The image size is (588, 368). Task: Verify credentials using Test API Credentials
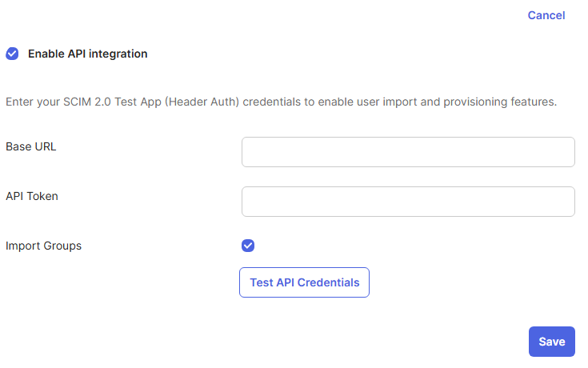click(x=304, y=282)
